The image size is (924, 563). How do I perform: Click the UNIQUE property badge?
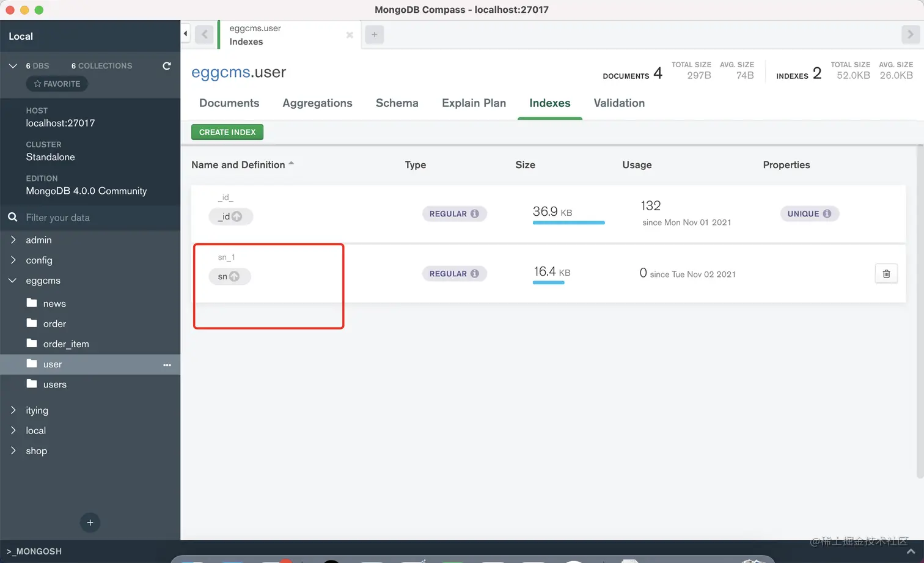tap(809, 214)
